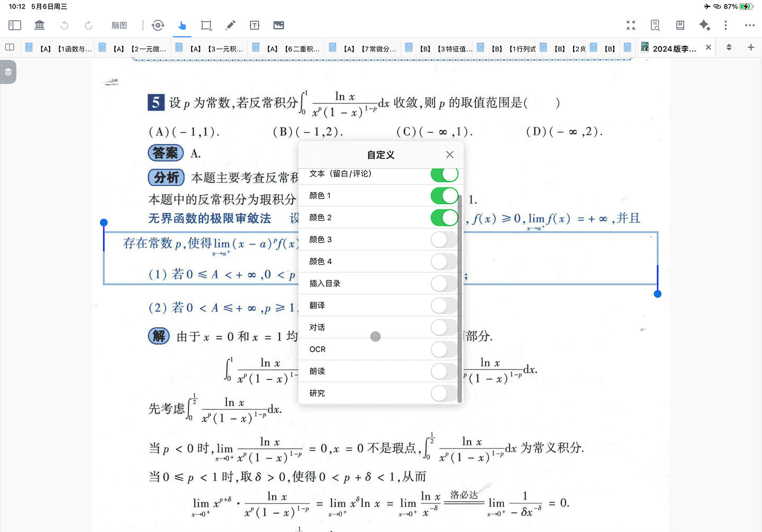
Task: Click the battery indicator in status bar
Action: click(x=747, y=6)
